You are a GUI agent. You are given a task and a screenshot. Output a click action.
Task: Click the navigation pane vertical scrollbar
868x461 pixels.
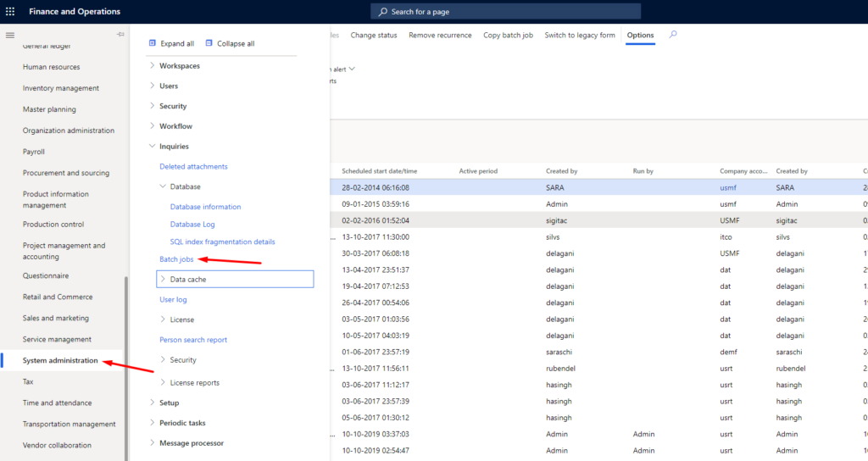(126, 368)
